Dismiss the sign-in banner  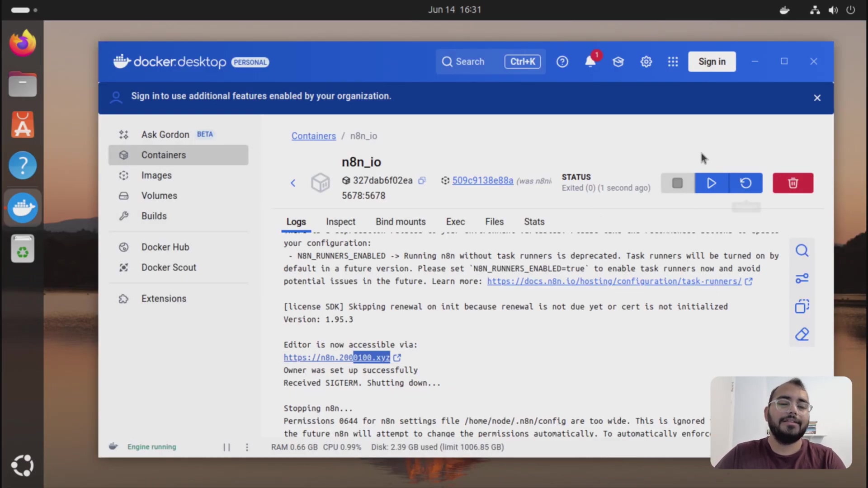[817, 98]
